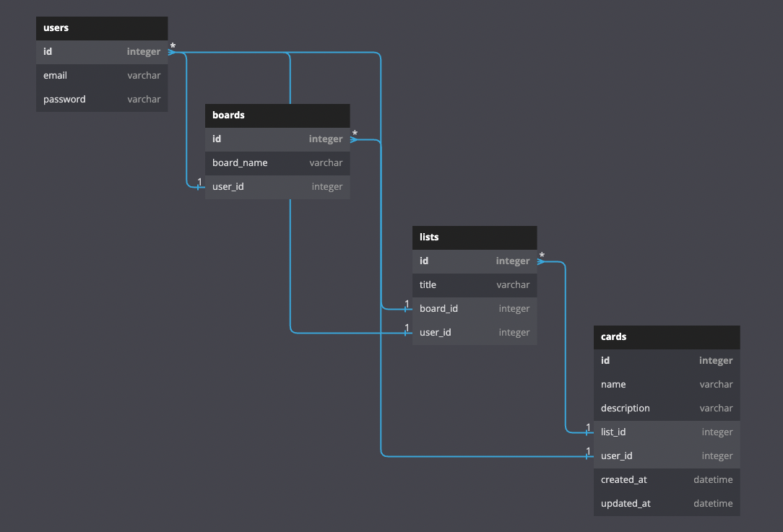This screenshot has height=532, width=783.
Task: Click the many-side arrow connector at users id
Action: 172,52
